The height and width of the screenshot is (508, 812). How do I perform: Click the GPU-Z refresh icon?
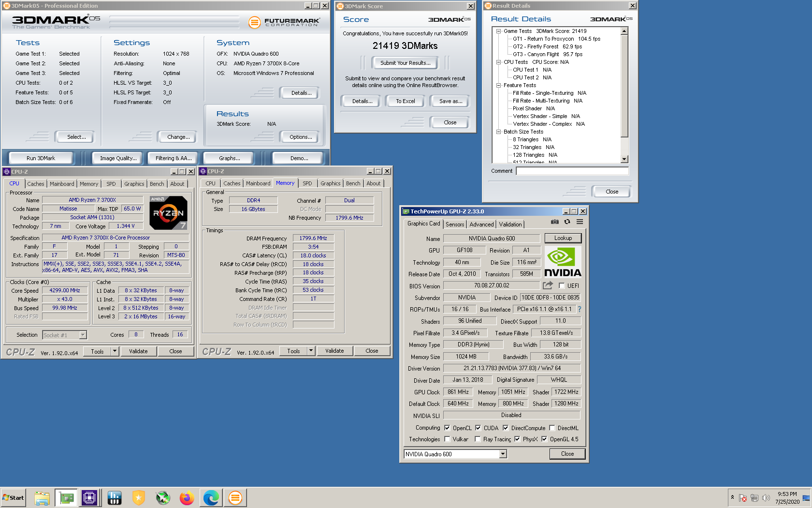click(567, 222)
